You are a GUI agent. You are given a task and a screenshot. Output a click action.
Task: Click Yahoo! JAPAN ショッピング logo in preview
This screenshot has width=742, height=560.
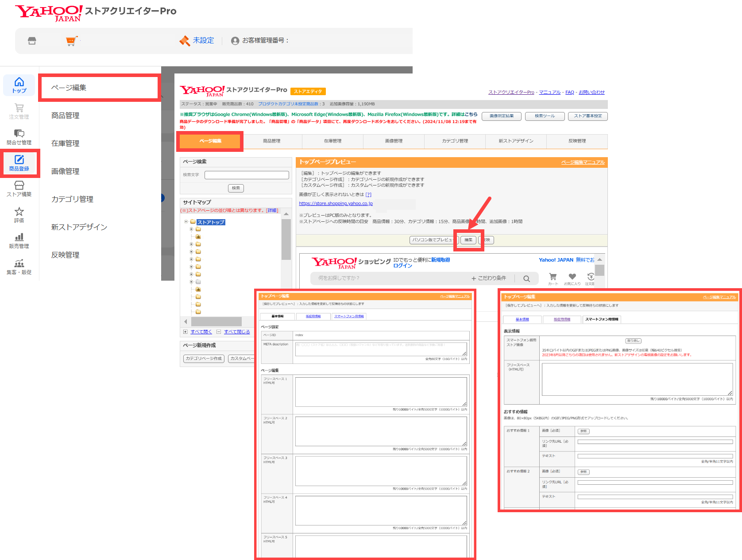[351, 263]
